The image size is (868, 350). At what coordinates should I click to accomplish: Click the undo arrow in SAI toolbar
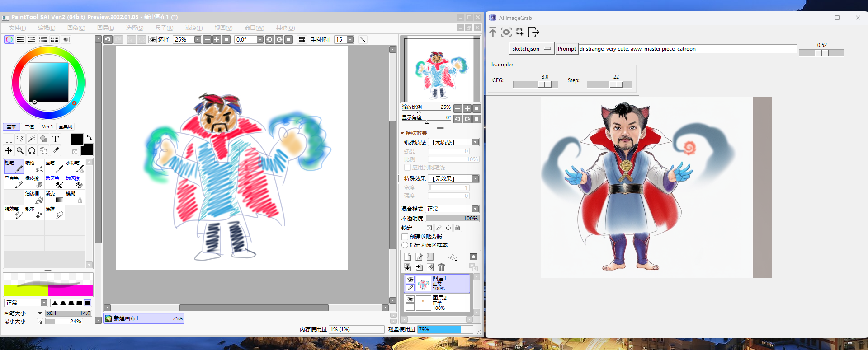click(108, 40)
